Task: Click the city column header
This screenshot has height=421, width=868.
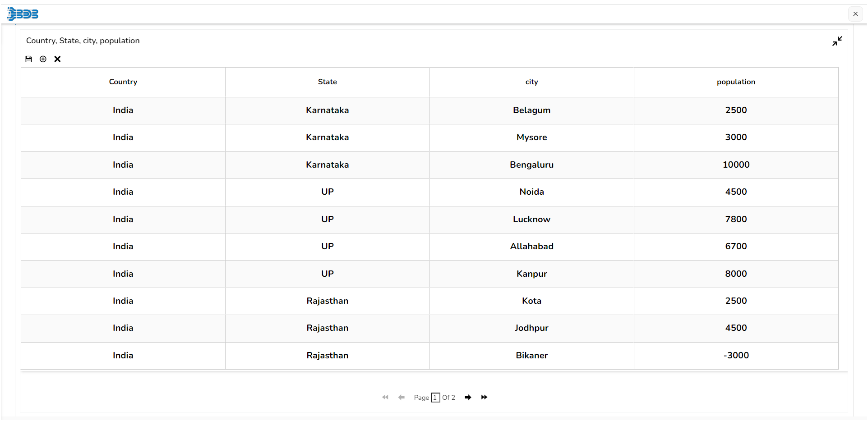Action: (532, 82)
